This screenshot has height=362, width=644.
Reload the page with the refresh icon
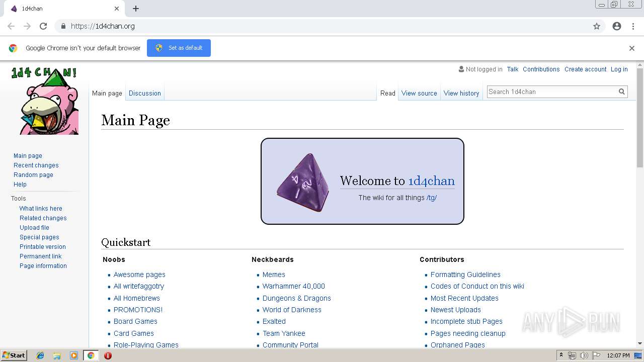pos(43,26)
